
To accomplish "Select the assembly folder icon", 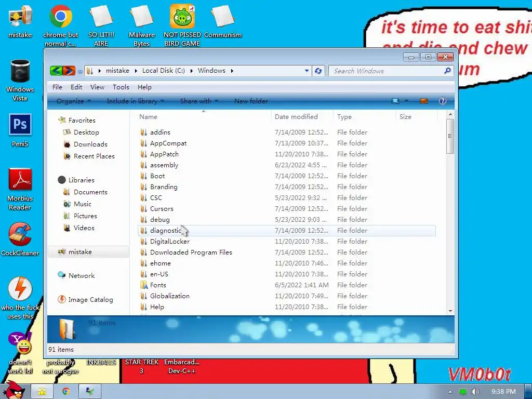I will 143,165.
